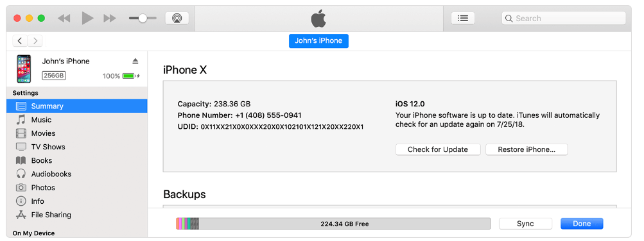Open the Music sidebar section
Image resolution: width=644 pixels, height=241 pixels.
tap(77, 120)
